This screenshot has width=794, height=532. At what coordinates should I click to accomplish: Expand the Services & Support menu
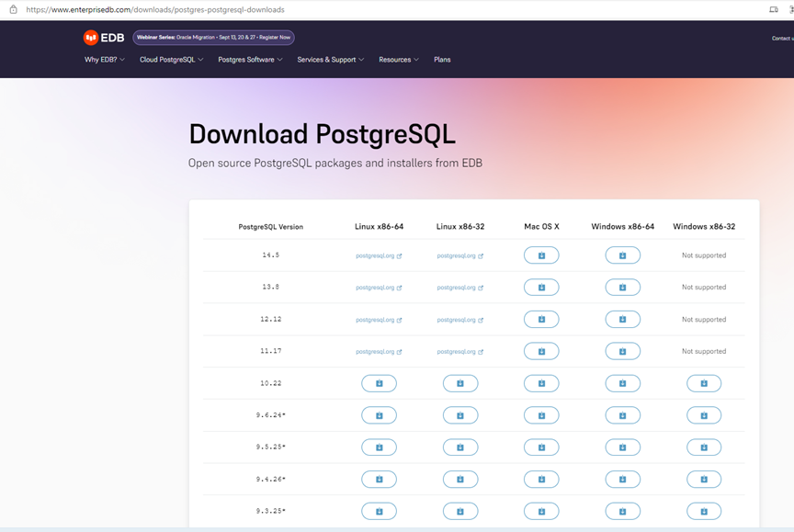coord(331,60)
